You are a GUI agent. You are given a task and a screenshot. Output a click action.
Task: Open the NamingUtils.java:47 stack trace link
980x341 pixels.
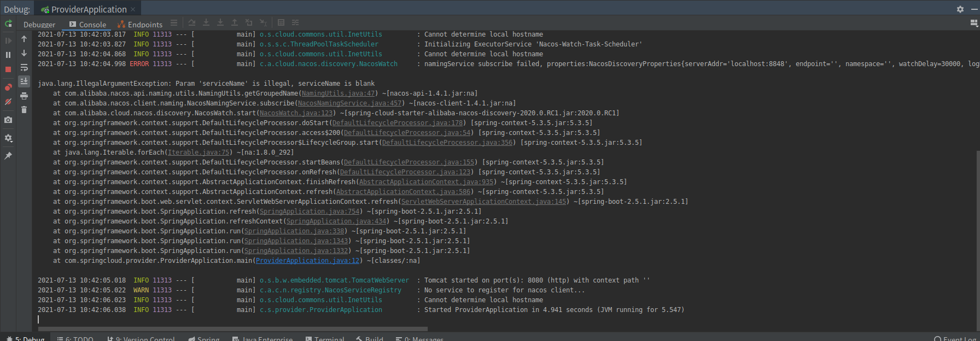tap(339, 93)
